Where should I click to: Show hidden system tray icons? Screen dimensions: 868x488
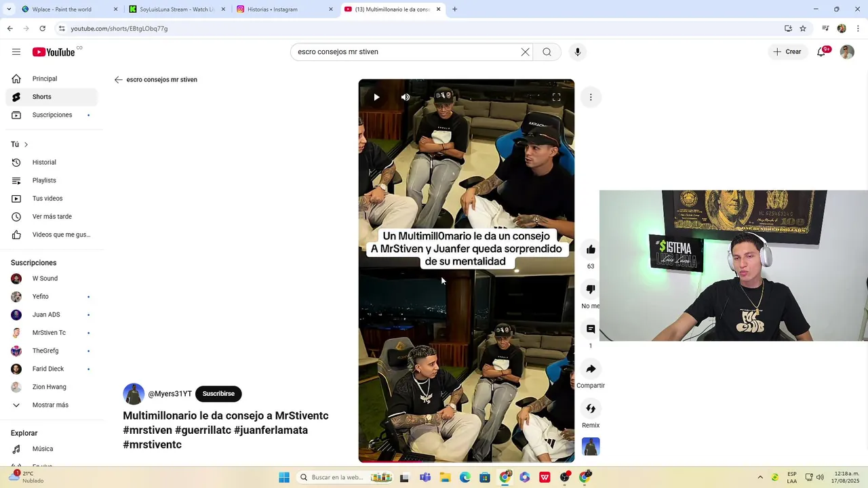point(760,477)
